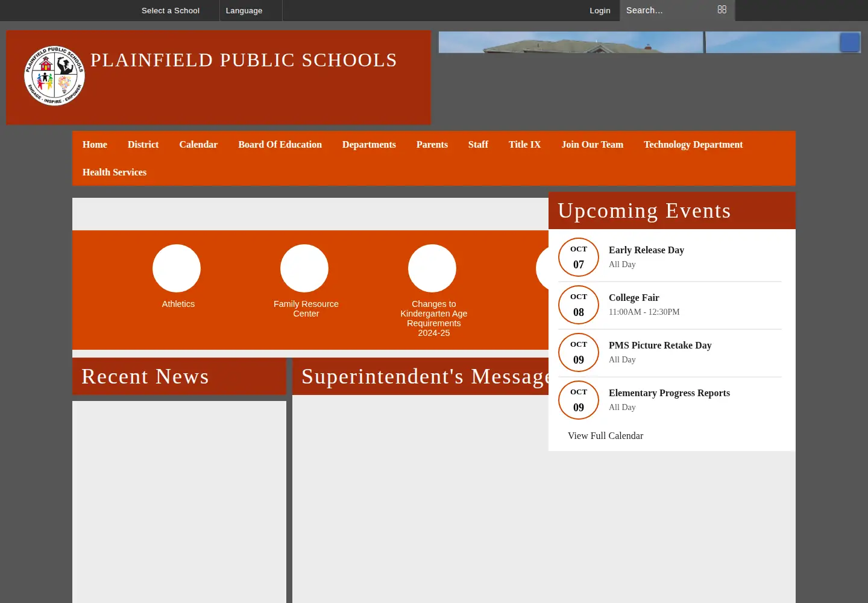Open PMS Picture Retake Day event
The width and height of the screenshot is (868, 603).
tap(660, 345)
